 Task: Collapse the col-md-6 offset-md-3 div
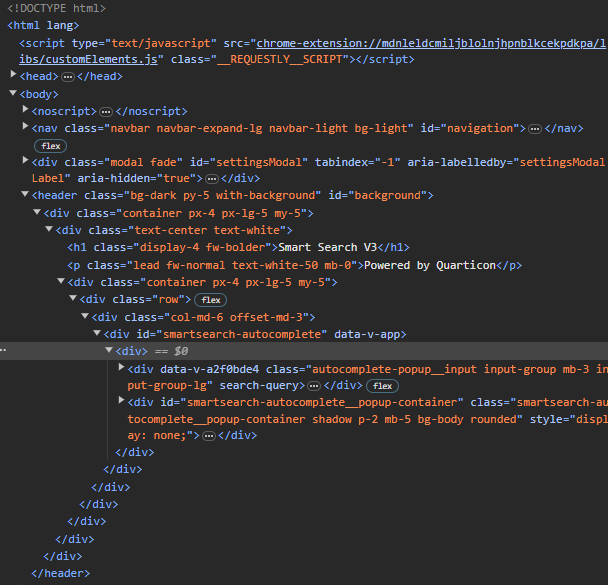(x=85, y=316)
